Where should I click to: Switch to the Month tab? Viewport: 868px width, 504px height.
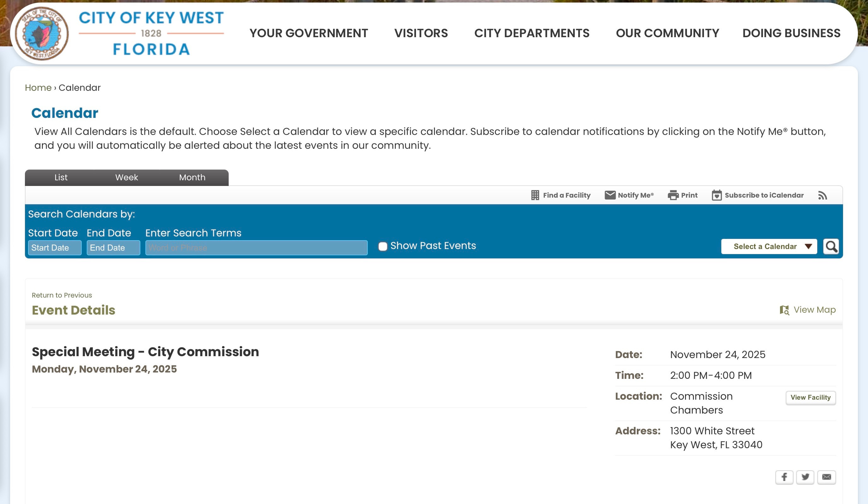[x=192, y=178]
